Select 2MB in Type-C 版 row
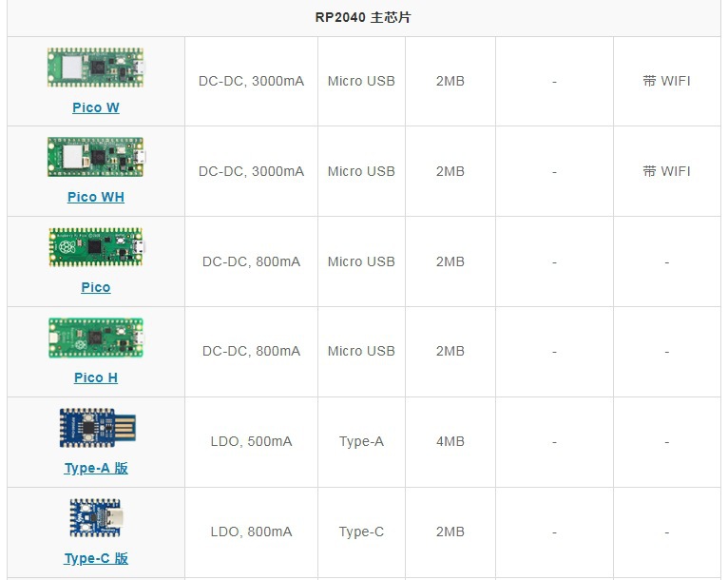Viewport: 728px width, 580px height. [450, 532]
